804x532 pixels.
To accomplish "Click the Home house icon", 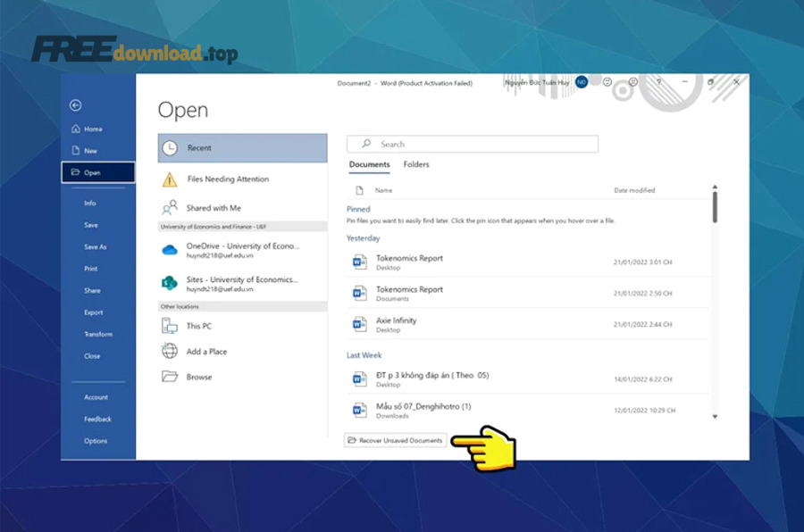I will point(75,129).
